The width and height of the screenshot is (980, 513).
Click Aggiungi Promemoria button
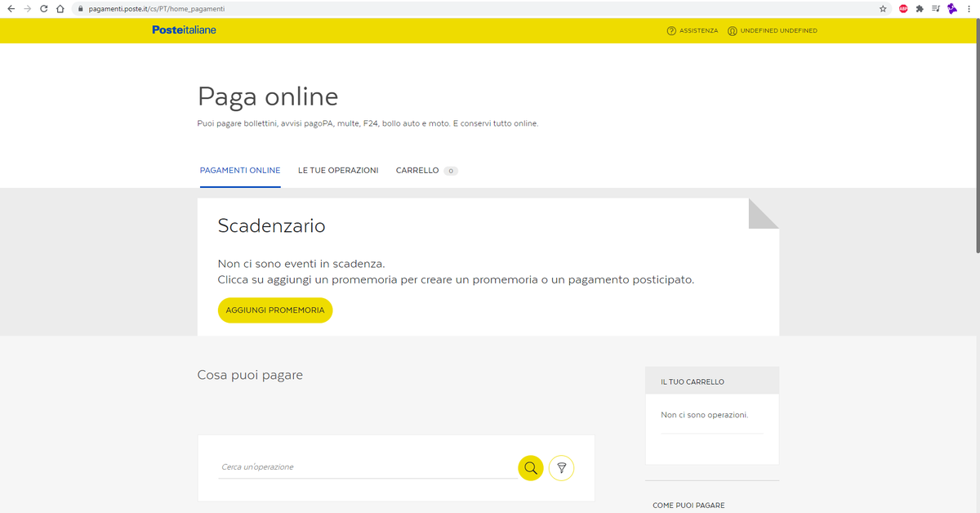point(275,310)
